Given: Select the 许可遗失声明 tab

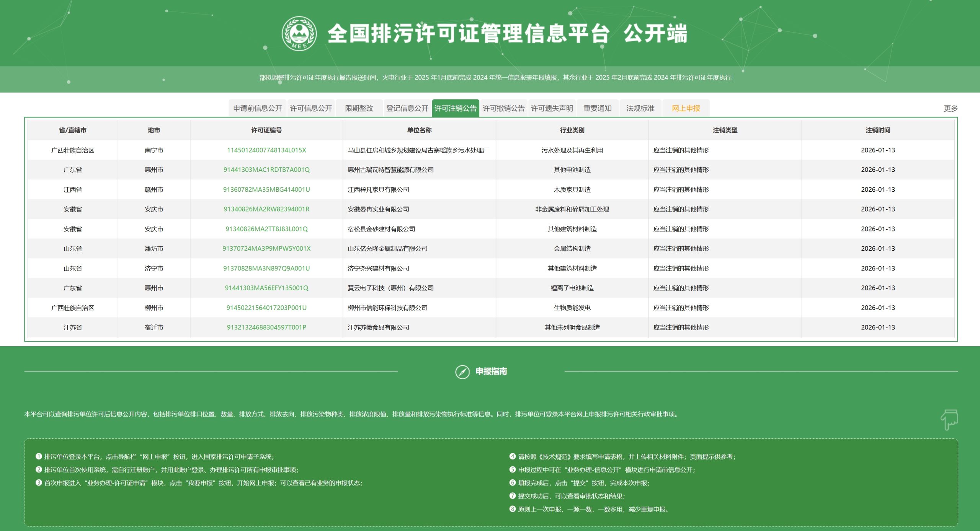Looking at the screenshot, I should (552, 108).
